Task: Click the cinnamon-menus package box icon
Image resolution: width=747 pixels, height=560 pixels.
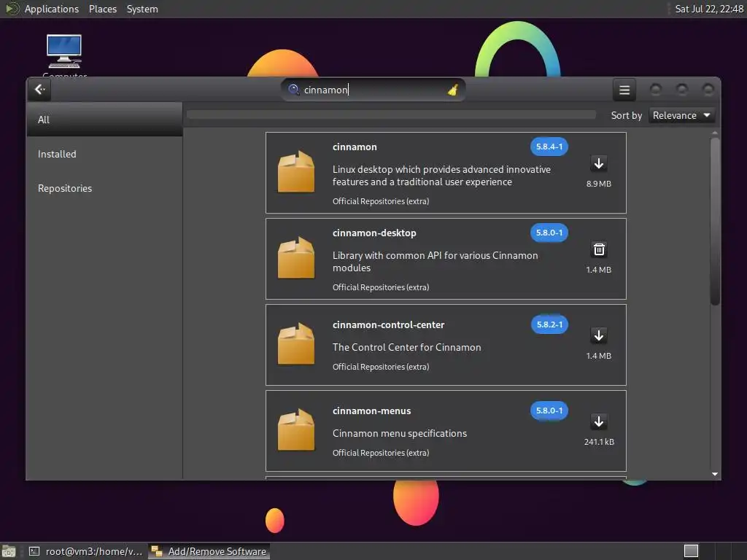Action: 296,430
